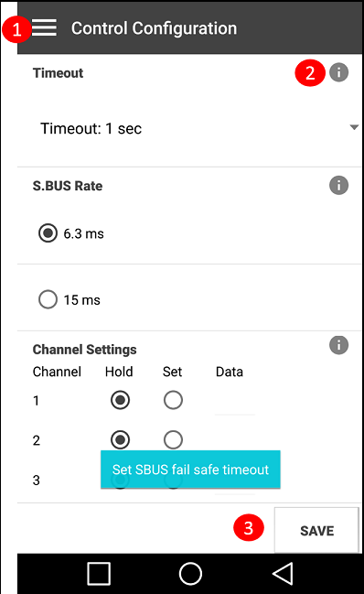Show info for Timeout section
The image size is (364, 594).
pos(338,72)
